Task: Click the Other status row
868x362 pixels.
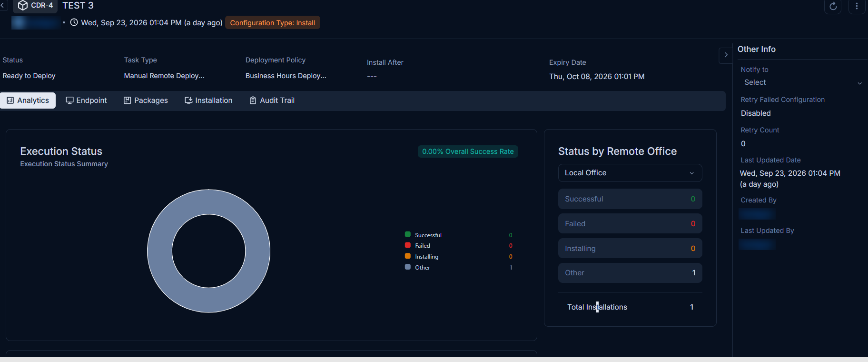Action: point(630,273)
